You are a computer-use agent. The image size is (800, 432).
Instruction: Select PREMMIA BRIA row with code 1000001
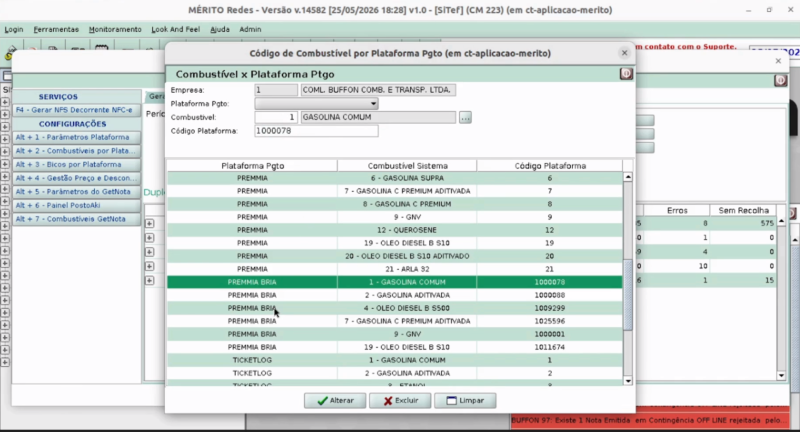point(394,334)
